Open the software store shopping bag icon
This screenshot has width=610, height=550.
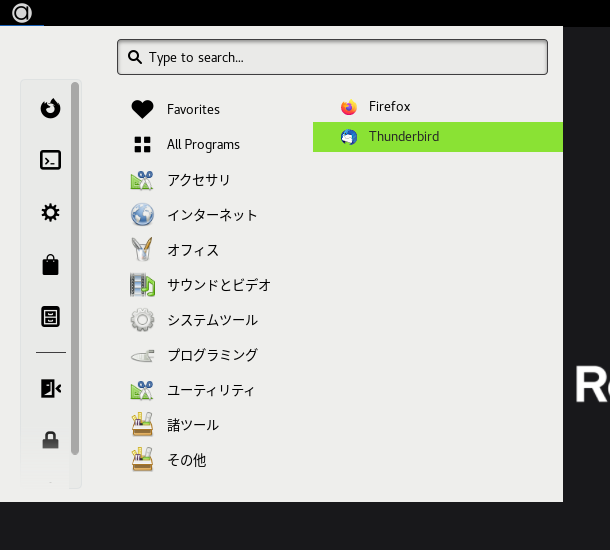click(51, 265)
